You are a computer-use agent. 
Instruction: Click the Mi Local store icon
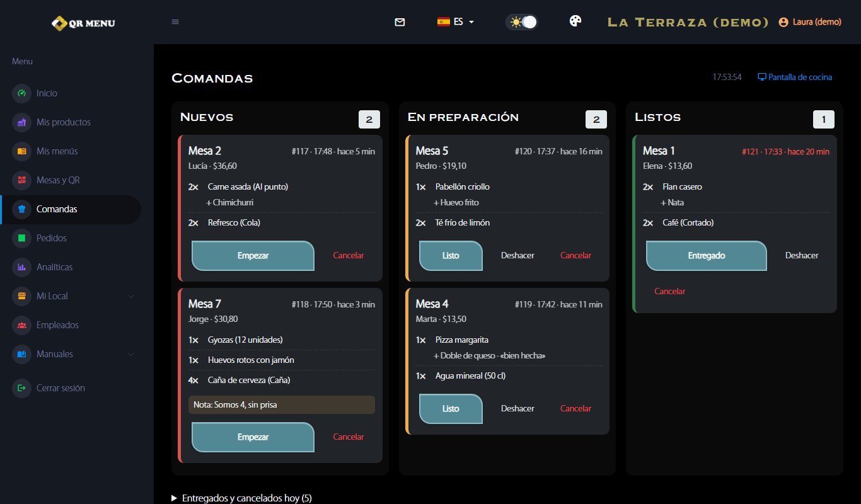point(22,296)
